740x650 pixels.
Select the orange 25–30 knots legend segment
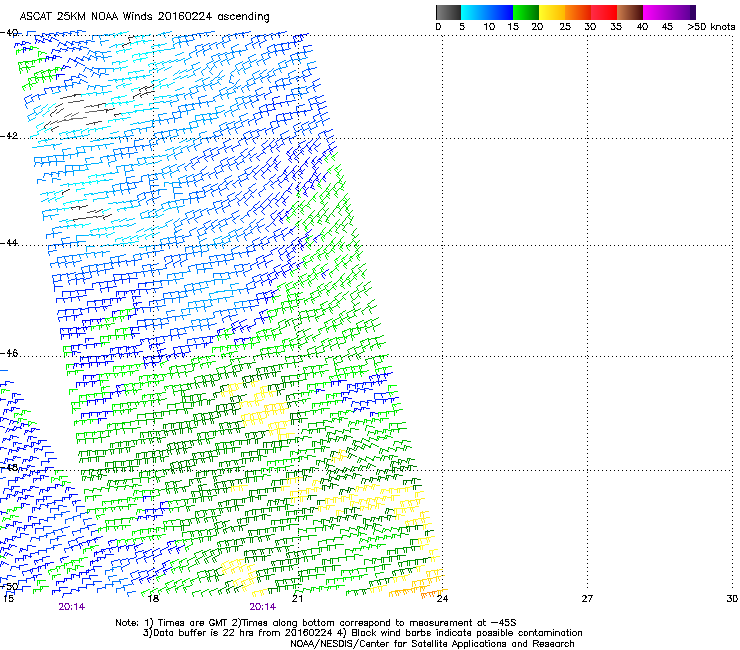(x=577, y=12)
